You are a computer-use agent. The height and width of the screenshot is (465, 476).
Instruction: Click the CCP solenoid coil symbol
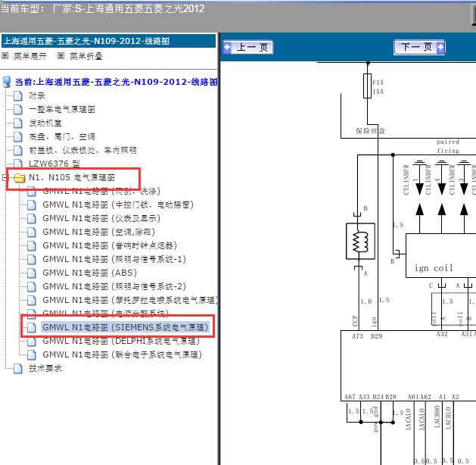point(360,241)
